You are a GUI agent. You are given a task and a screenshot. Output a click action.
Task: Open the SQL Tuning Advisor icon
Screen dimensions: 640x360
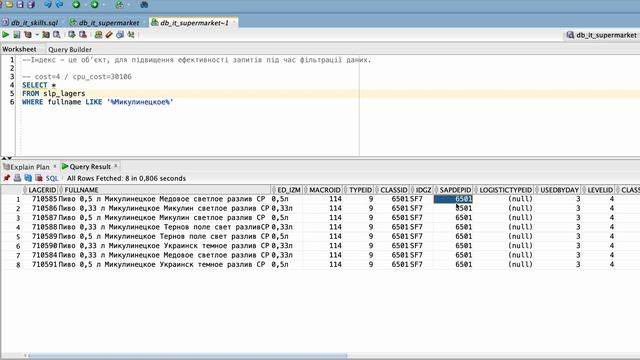point(57,35)
